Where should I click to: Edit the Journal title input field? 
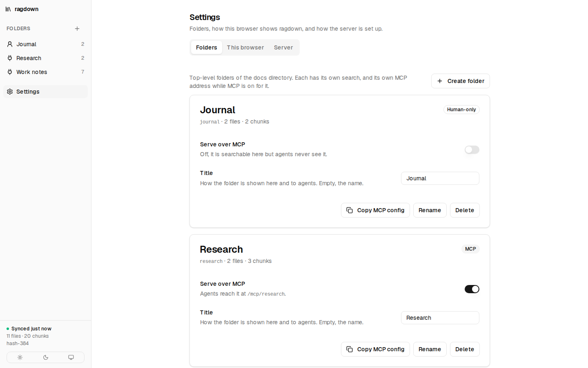[x=440, y=178]
